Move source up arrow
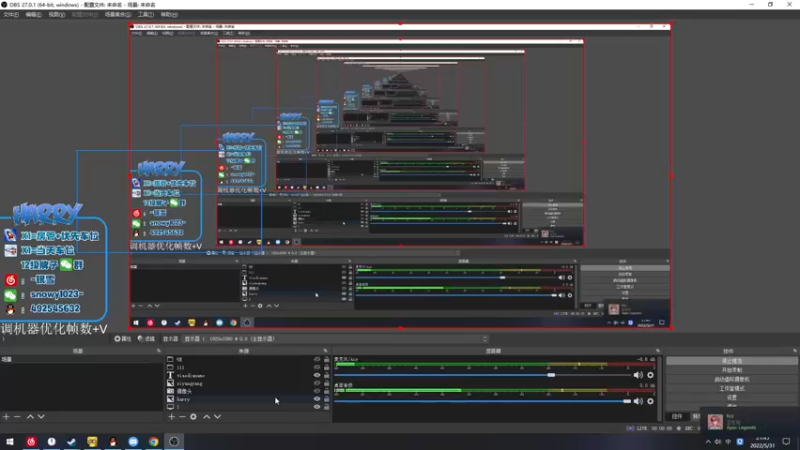Image resolution: width=800 pixels, height=450 pixels. [x=207, y=417]
